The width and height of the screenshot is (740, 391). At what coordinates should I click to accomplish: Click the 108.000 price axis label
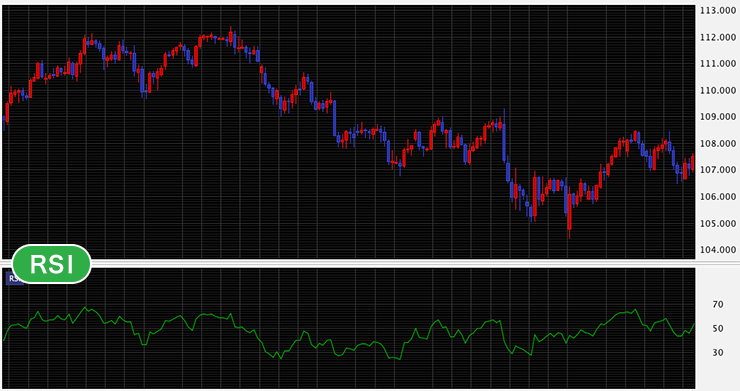pyautogui.click(x=717, y=144)
